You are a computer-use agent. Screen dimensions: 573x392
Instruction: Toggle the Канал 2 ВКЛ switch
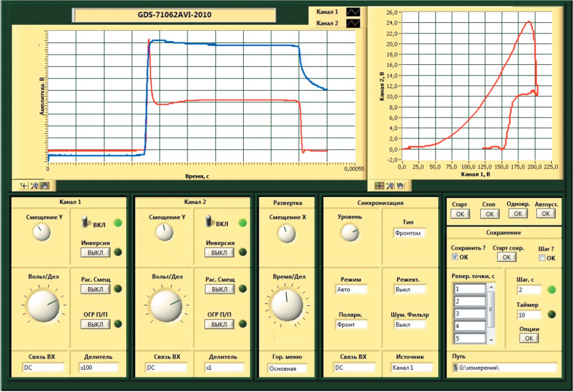click(x=209, y=221)
